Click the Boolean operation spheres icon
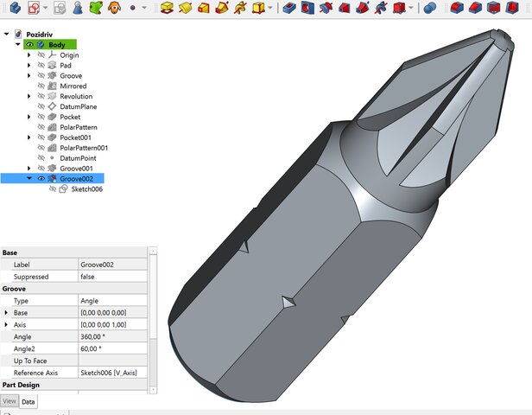 tap(430, 8)
